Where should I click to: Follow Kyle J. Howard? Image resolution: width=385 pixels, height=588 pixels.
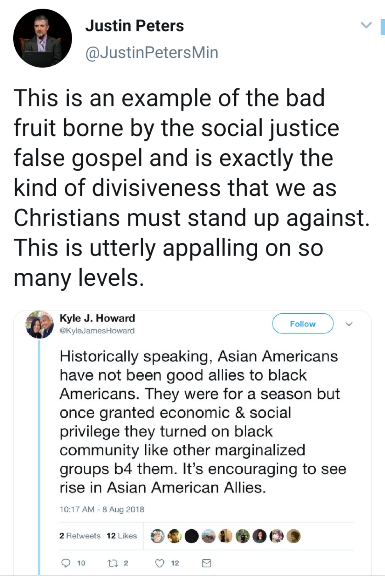[x=303, y=324]
